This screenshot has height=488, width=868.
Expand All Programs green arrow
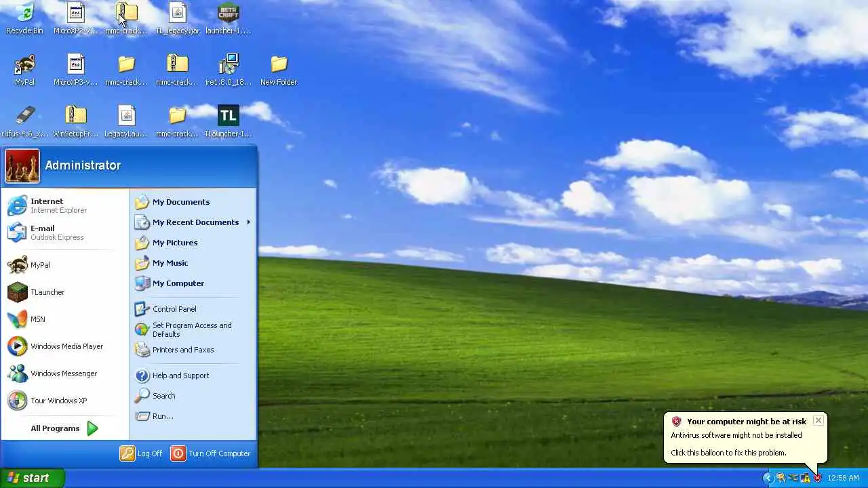click(x=92, y=428)
